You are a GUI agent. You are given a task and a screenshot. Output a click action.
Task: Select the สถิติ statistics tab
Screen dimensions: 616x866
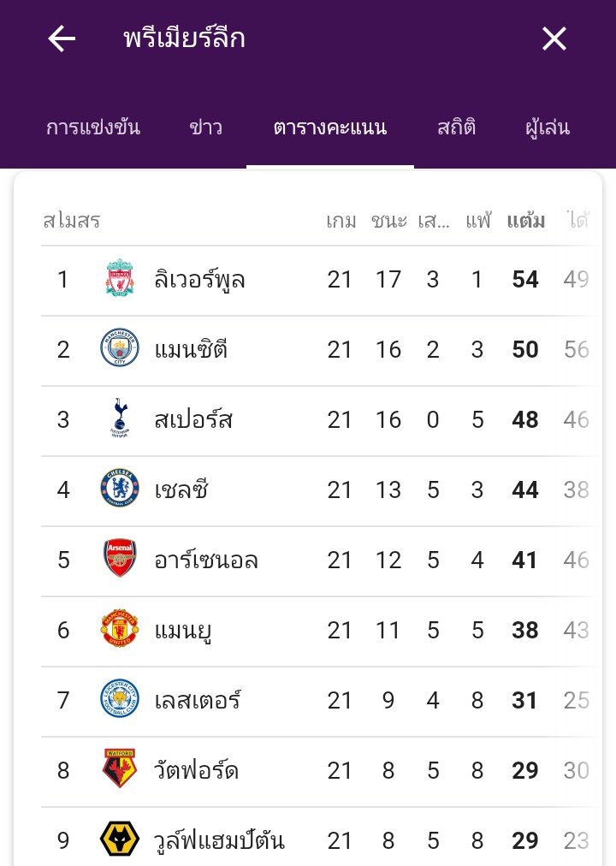tap(457, 128)
